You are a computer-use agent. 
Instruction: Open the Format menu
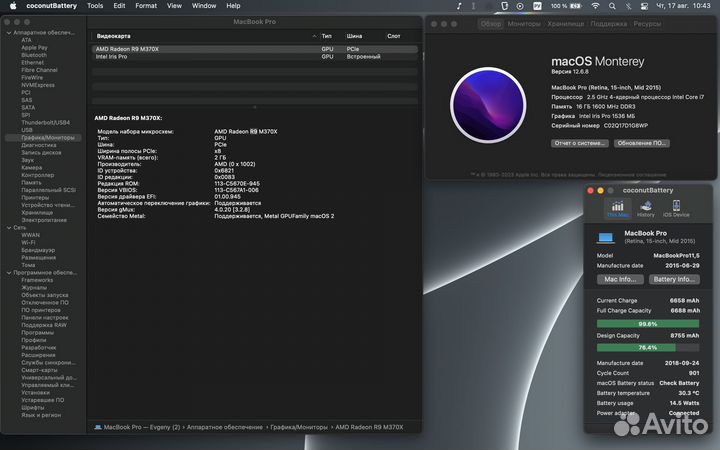[x=146, y=6]
